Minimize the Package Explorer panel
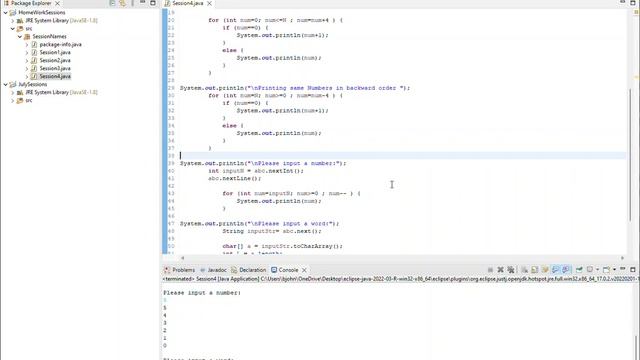 point(142,2)
